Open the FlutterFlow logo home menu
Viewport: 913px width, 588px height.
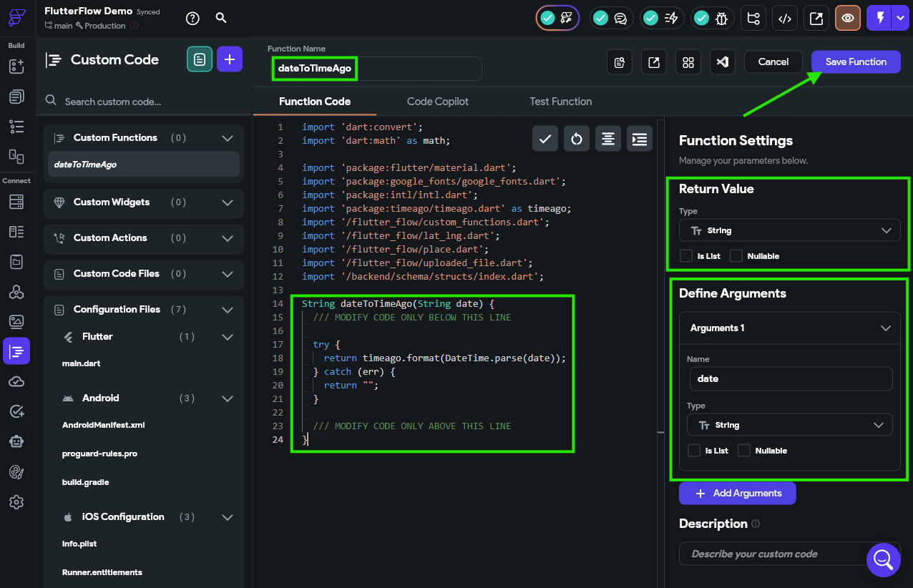(x=16, y=18)
